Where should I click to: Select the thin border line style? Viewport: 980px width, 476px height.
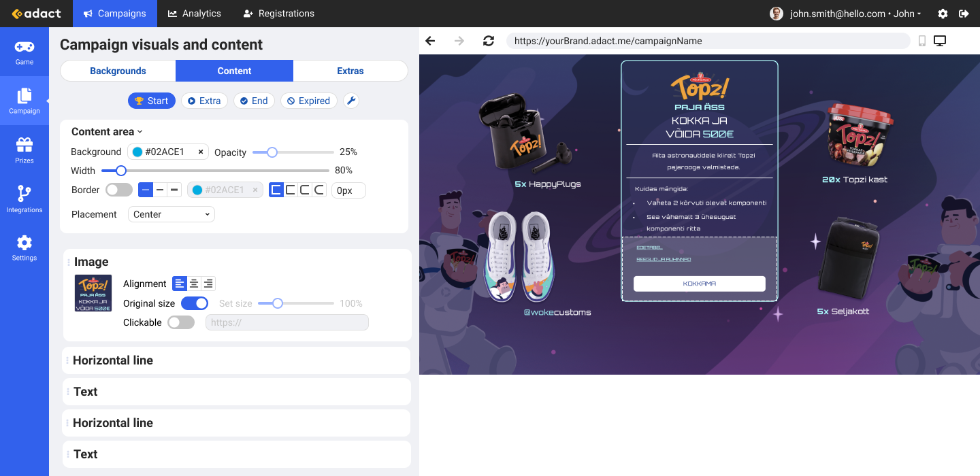146,190
